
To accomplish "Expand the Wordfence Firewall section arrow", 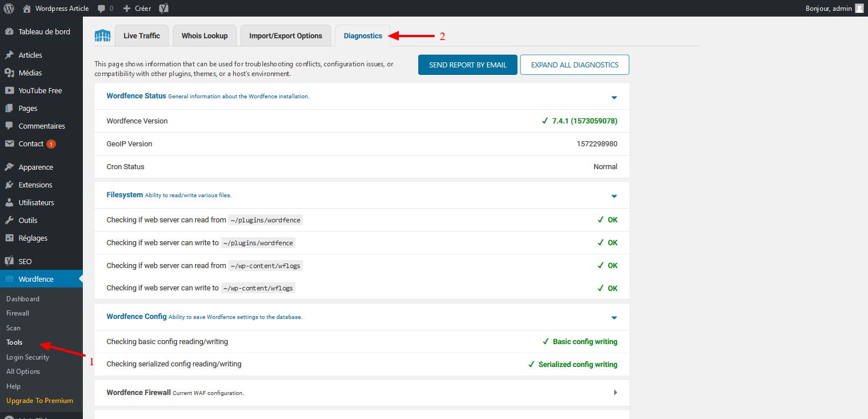I will click(x=615, y=393).
